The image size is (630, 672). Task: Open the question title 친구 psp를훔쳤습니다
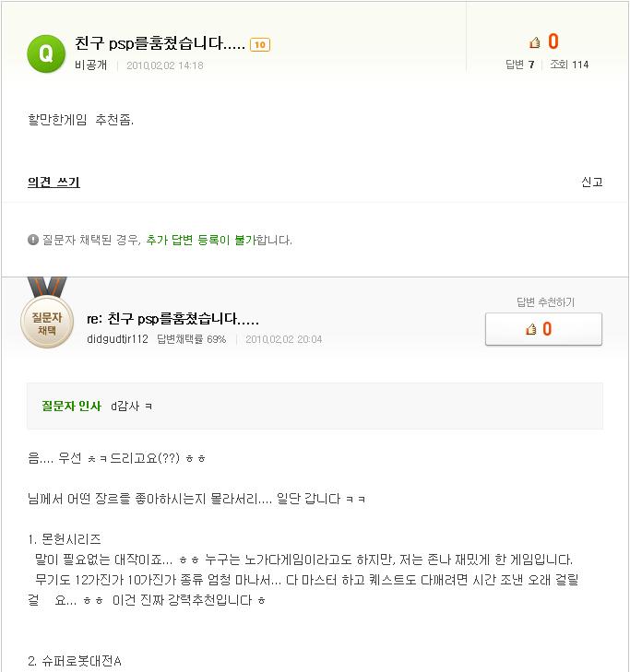160,44
